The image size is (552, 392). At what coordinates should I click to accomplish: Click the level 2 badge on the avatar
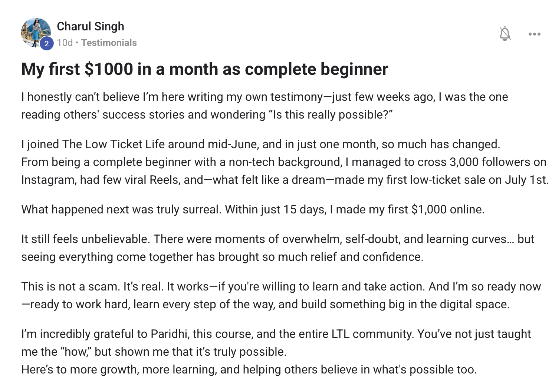point(46,44)
